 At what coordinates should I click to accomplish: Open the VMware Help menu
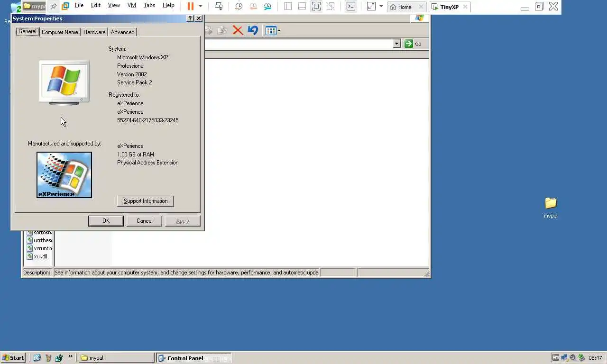click(168, 5)
